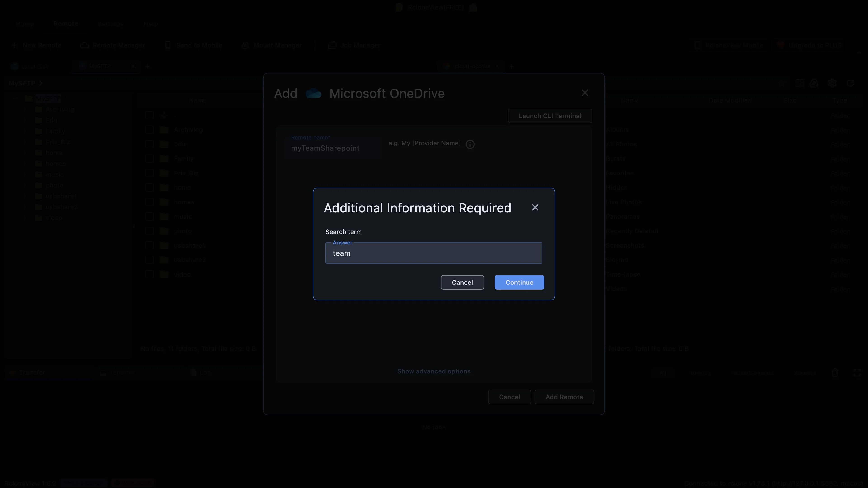The image size is (868, 488).
Task: Close the Add Microsoft OneDrive dialog
Action: [585, 93]
